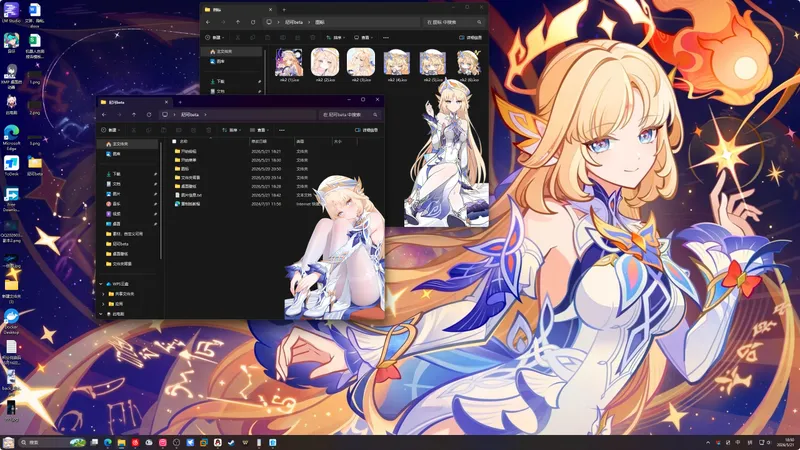
Task: Open the New dropdown in front Explorer toolbar
Action: (111, 130)
